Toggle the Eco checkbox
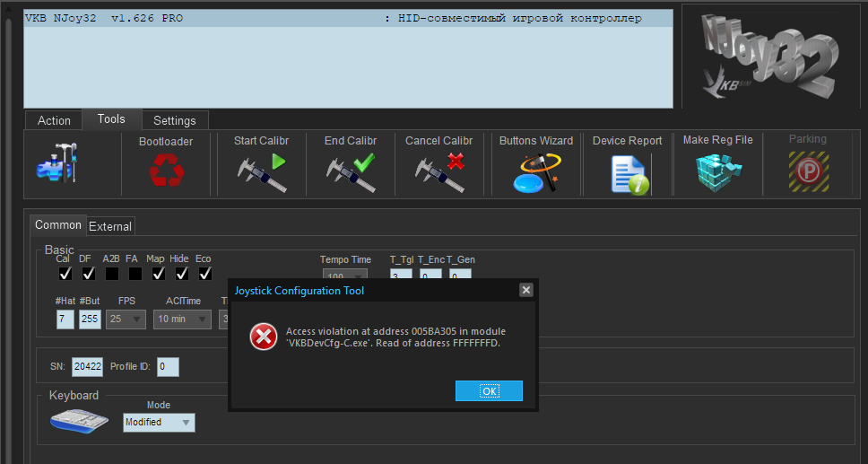The height and width of the screenshot is (464, 868). [204, 274]
